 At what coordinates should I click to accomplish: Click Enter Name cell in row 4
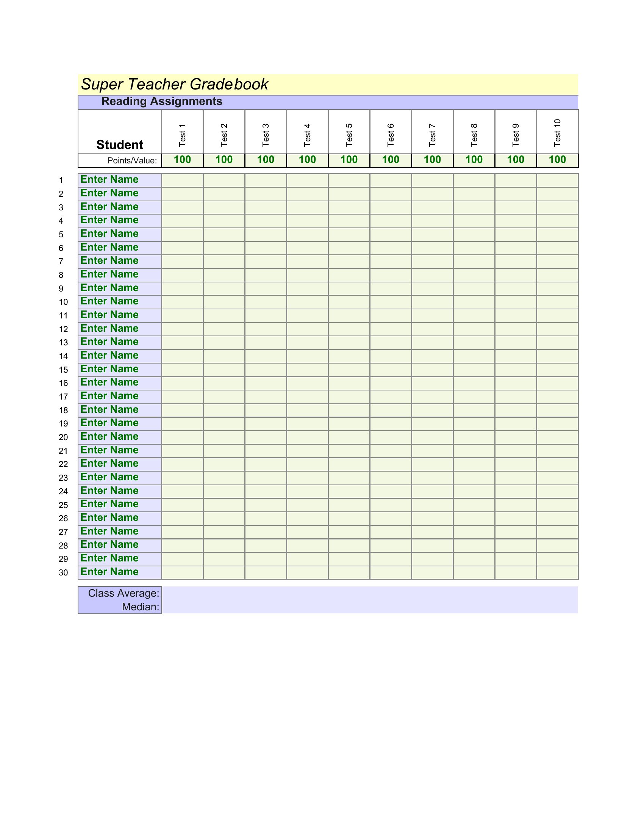[120, 221]
